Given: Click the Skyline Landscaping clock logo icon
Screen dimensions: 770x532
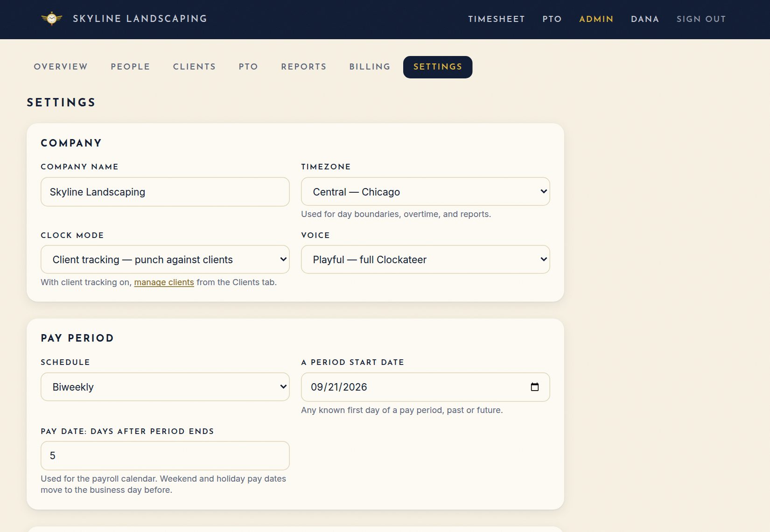Looking at the screenshot, I should 52,19.
